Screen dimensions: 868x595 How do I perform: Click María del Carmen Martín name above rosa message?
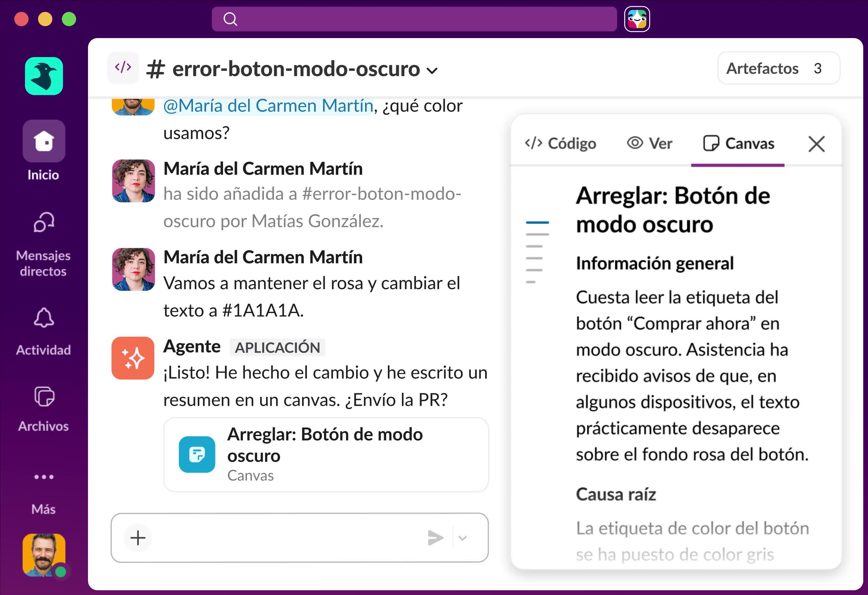tap(263, 258)
